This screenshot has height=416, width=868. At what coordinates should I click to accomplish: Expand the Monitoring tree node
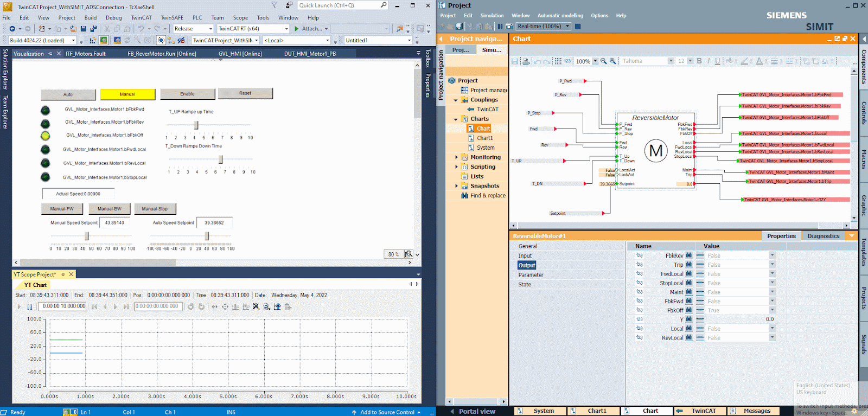pyautogui.click(x=456, y=157)
